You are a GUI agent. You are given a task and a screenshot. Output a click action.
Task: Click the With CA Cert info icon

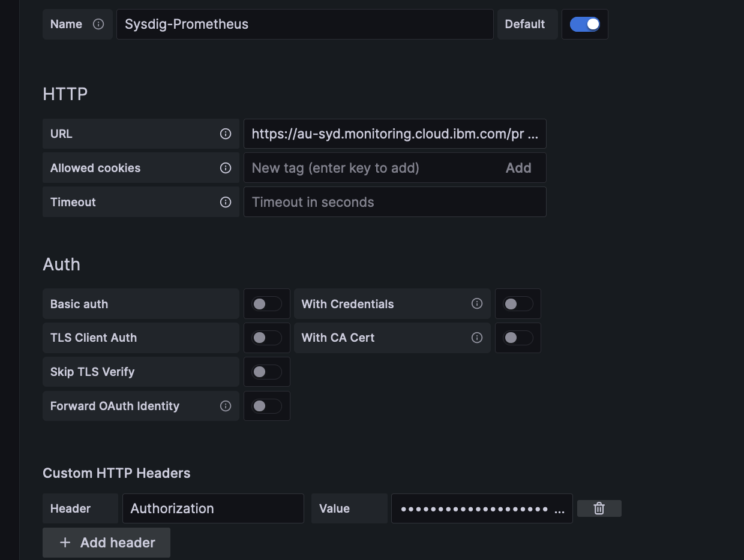point(477,338)
